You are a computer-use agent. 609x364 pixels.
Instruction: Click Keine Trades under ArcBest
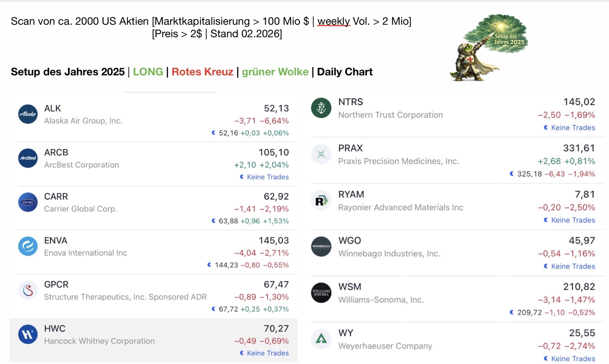[267, 177]
